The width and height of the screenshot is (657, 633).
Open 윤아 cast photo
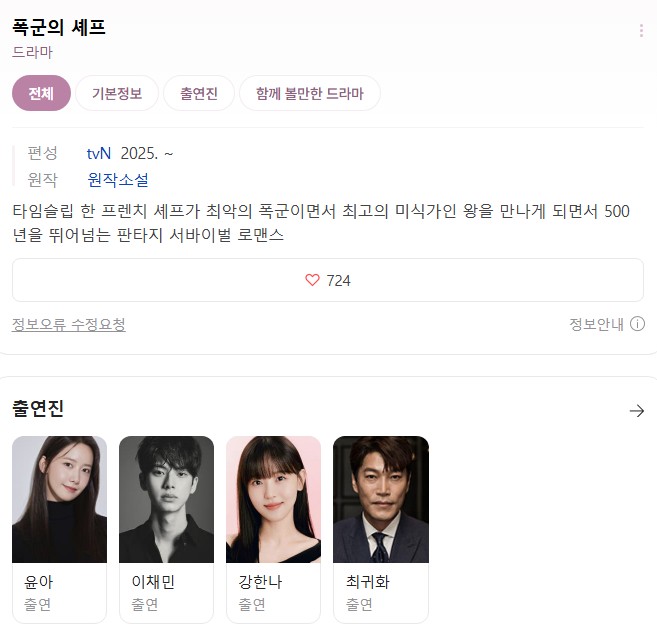59,499
